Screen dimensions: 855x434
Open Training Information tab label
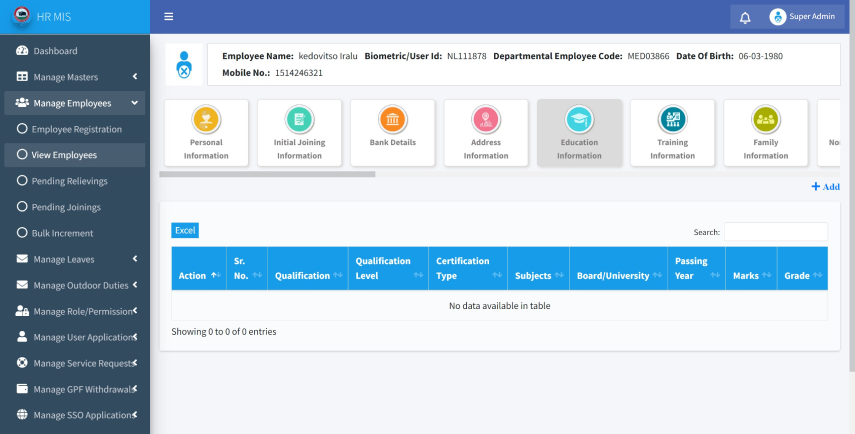click(672, 149)
